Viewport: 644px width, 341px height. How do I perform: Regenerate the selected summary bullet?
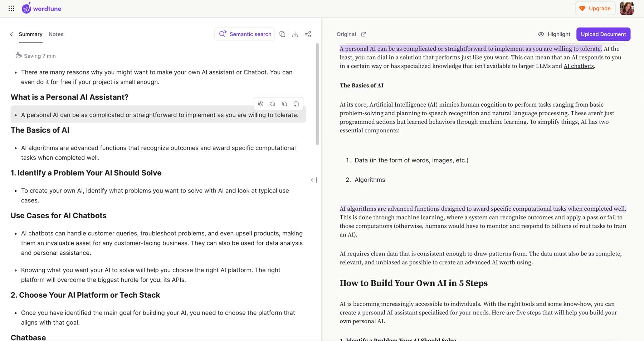point(273,104)
